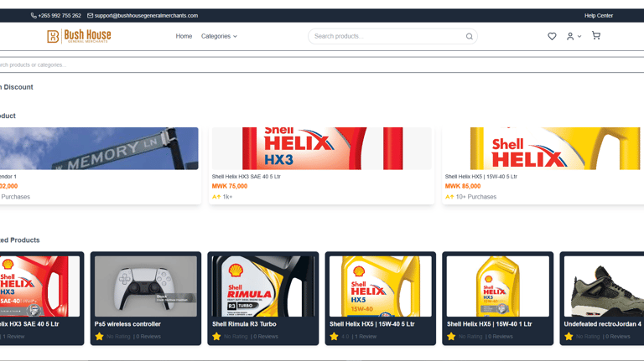Click the trending icon beside 1k+
The image size is (644, 361).
click(216, 197)
